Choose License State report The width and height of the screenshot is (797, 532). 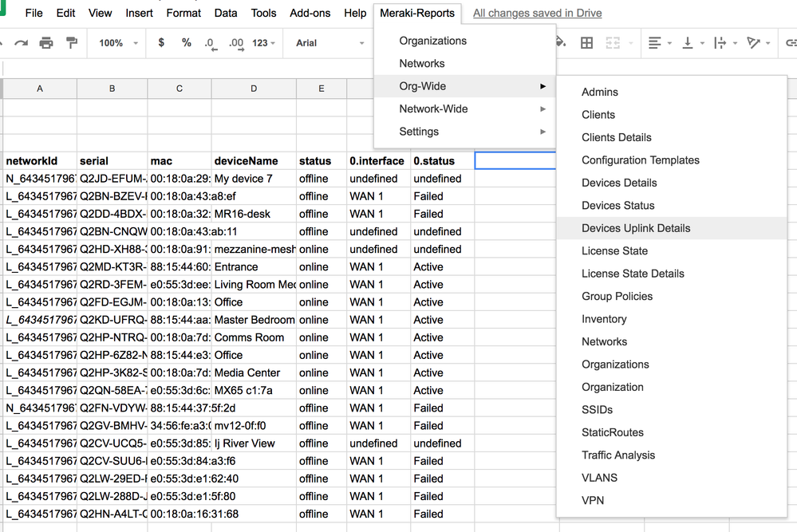672,251
